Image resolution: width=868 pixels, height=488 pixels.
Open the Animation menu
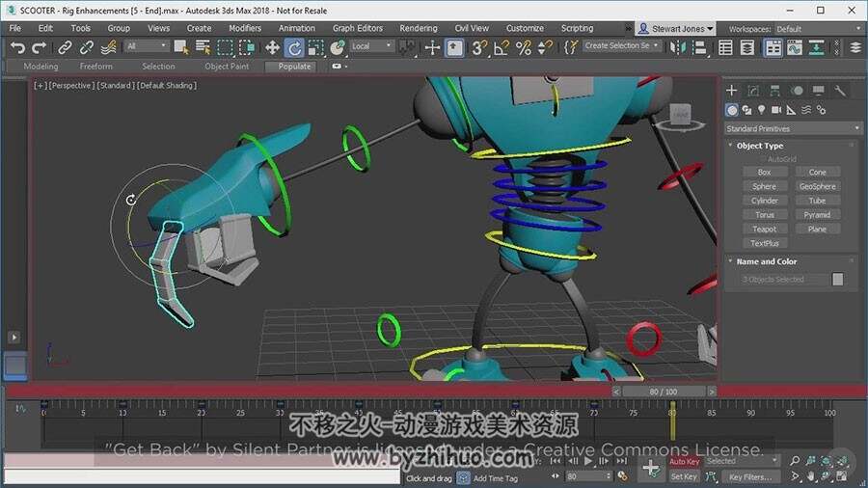coord(297,28)
